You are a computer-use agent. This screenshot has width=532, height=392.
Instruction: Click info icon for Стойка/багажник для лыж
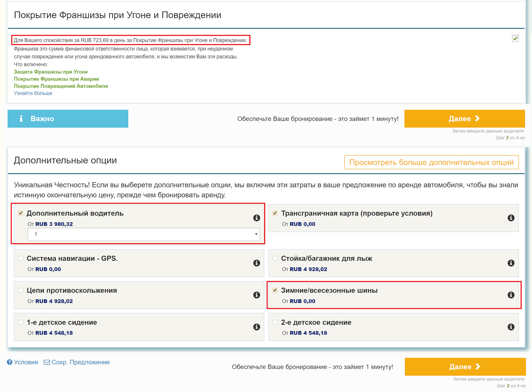tap(511, 263)
